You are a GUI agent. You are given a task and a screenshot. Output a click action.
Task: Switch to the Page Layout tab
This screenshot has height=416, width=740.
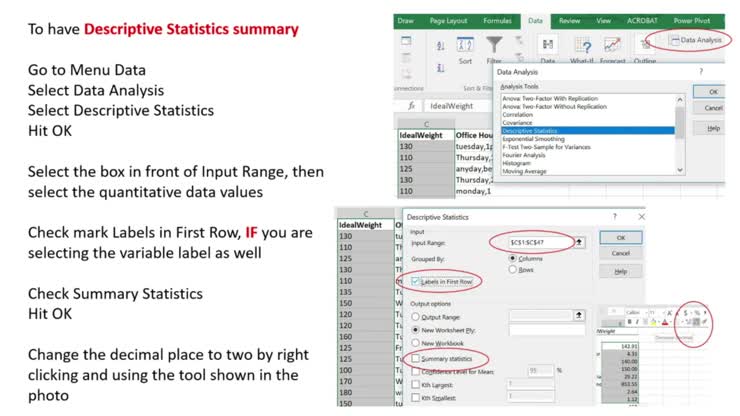(448, 21)
